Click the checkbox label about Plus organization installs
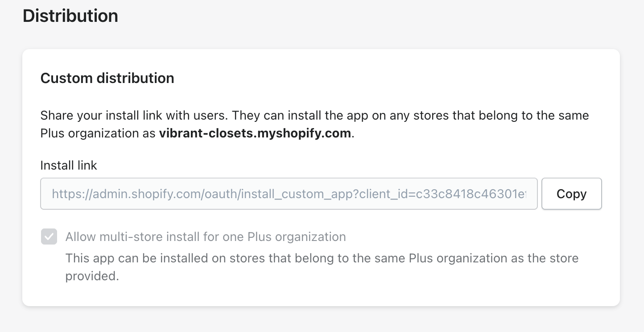644x332 pixels. (206, 237)
